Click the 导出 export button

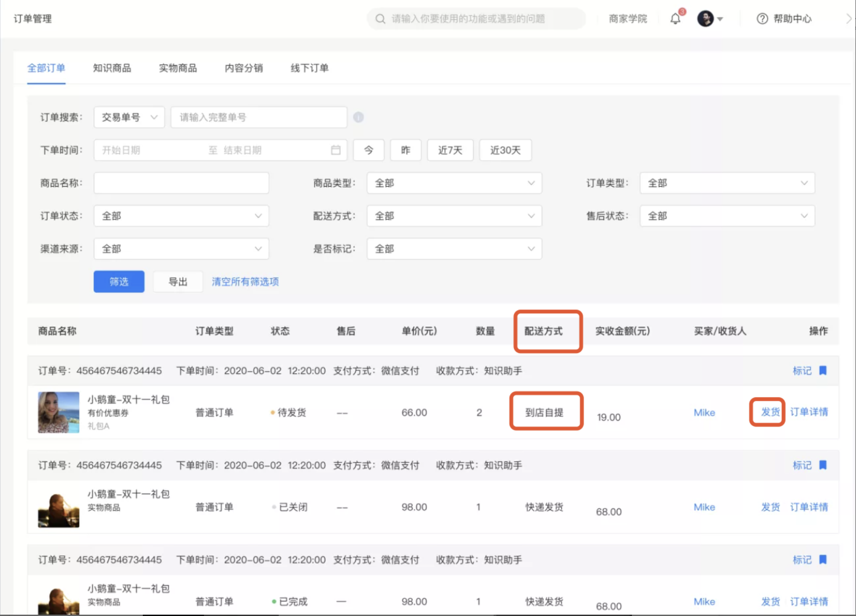(178, 282)
